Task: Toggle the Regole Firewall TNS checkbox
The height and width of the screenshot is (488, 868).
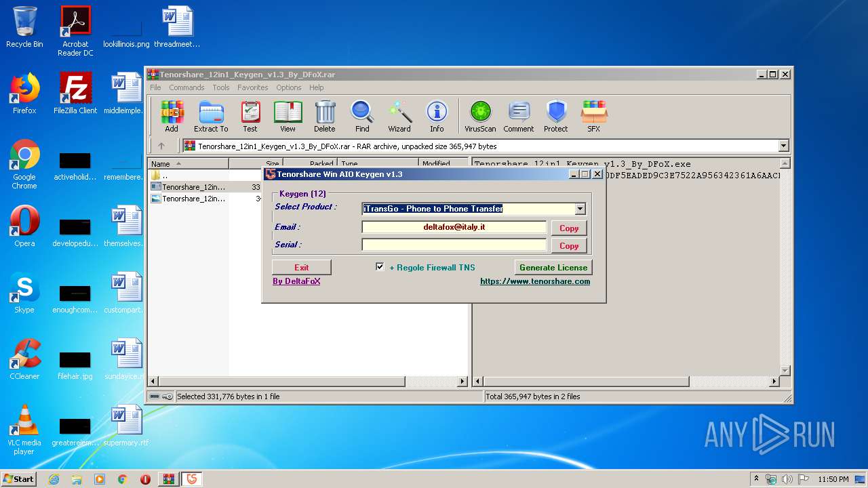Action: coord(380,267)
